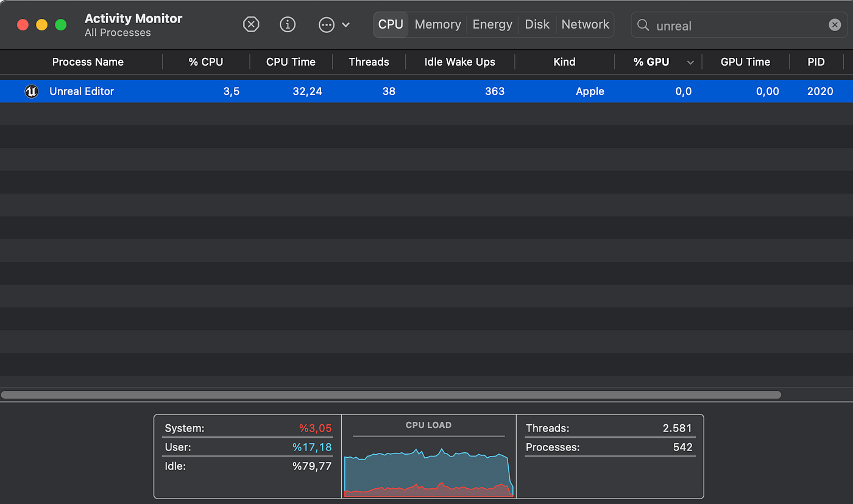Clear the search field with X icon

coord(835,25)
